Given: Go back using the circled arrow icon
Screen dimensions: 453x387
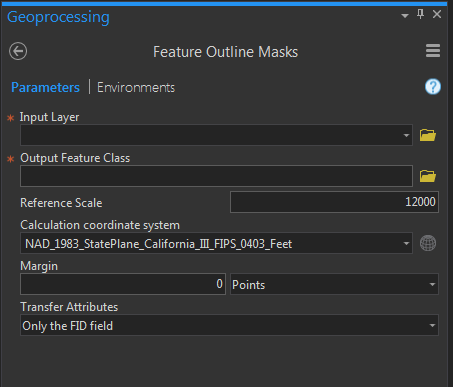Looking at the screenshot, I should (x=18, y=51).
